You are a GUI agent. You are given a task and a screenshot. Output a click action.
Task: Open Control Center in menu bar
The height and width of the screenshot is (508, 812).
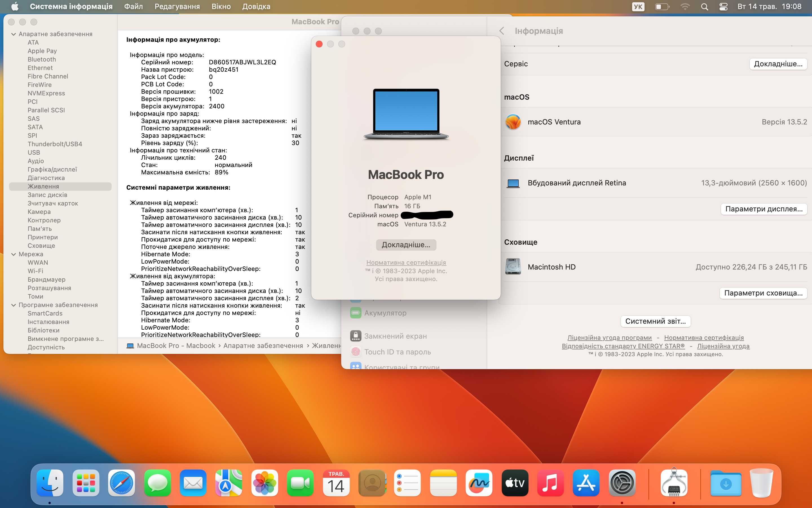click(x=723, y=7)
